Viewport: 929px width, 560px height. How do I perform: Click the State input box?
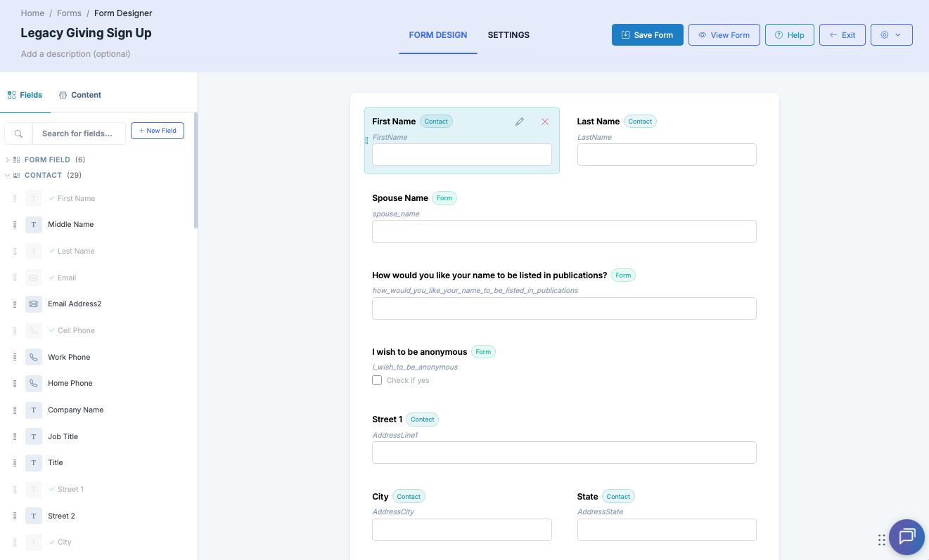click(667, 530)
